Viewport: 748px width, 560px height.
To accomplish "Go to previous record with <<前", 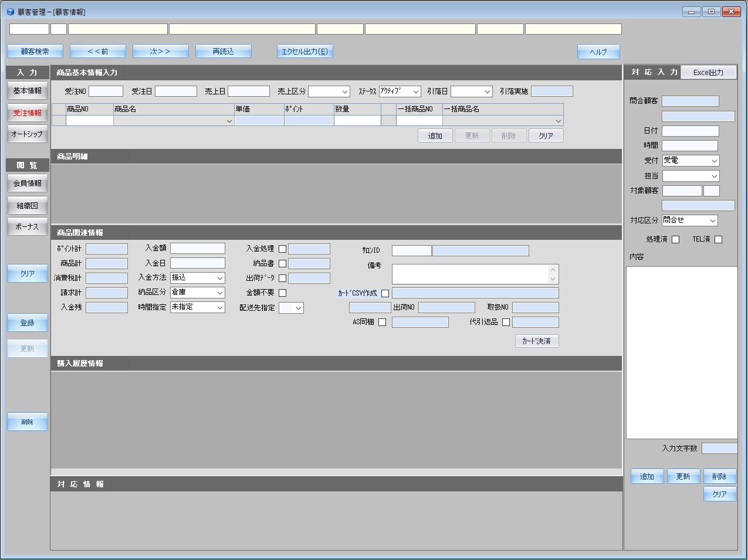I will (98, 52).
